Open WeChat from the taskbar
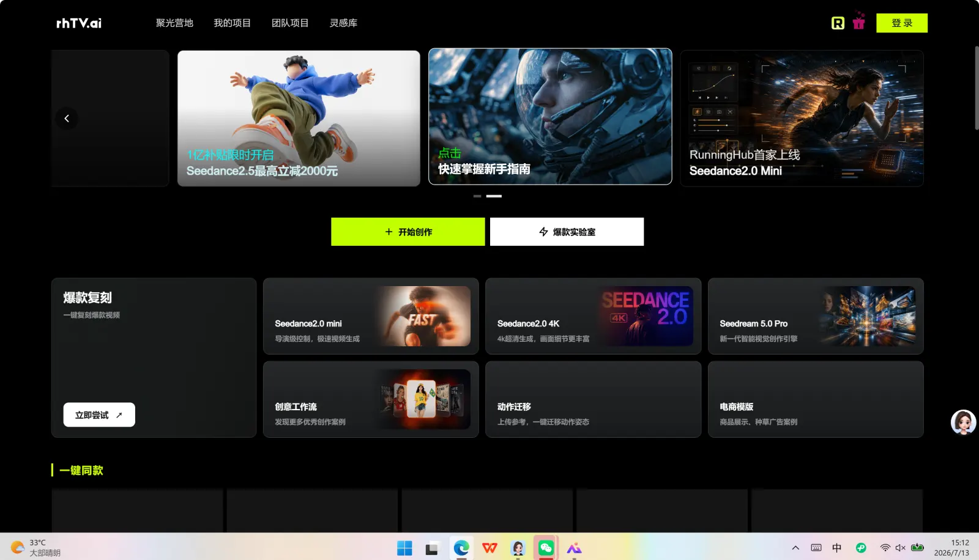The image size is (979, 560). click(x=546, y=548)
